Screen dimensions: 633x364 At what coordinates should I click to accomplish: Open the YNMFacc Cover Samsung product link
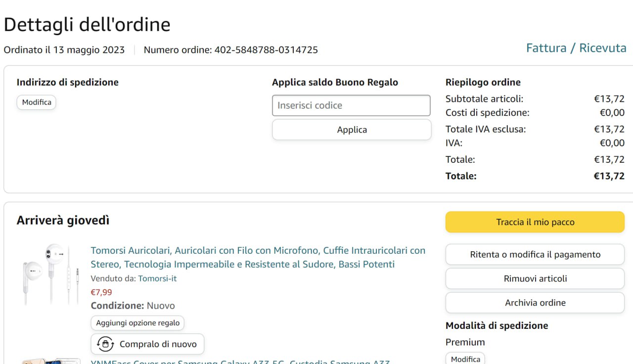coord(240,362)
